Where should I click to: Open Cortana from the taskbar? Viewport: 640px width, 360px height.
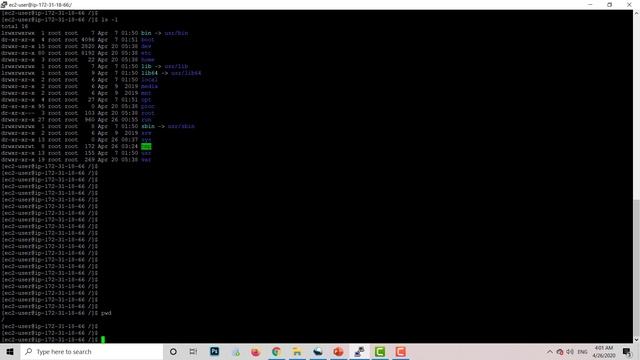(173, 351)
